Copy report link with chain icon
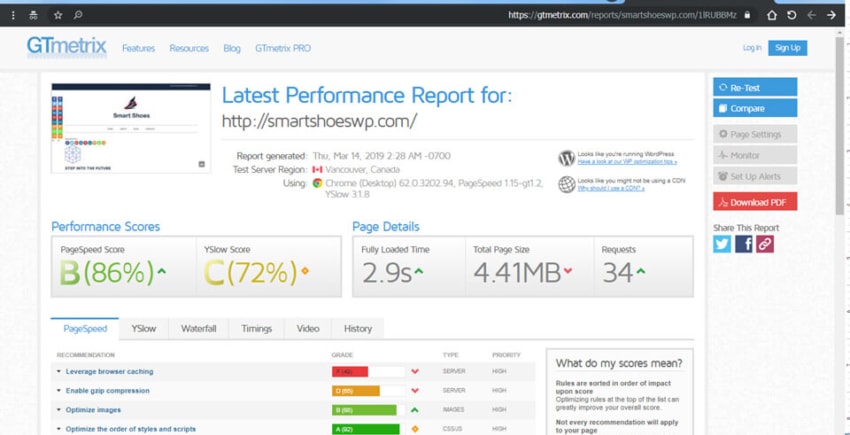Image resolution: width=850 pixels, height=435 pixels. point(765,244)
